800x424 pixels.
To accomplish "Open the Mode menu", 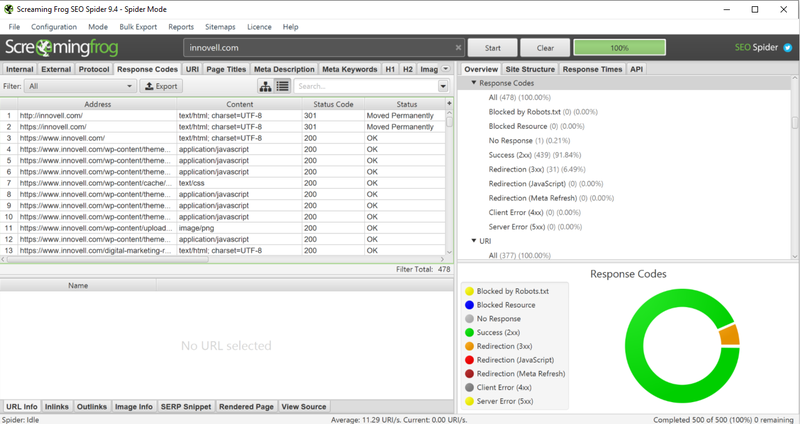I will tap(97, 27).
